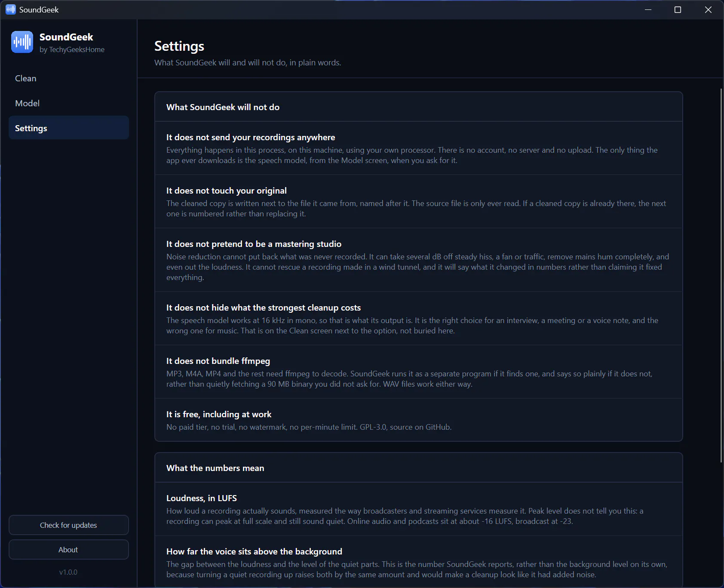Click the paragraph starting "The cleaned copy is written"
The image size is (724, 588).
point(416,209)
